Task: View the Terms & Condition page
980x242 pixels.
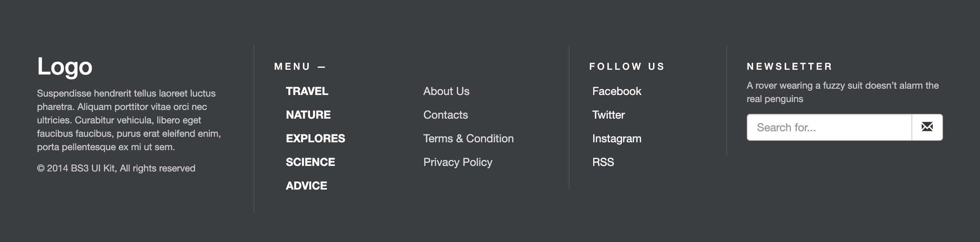Action: (x=468, y=138)
